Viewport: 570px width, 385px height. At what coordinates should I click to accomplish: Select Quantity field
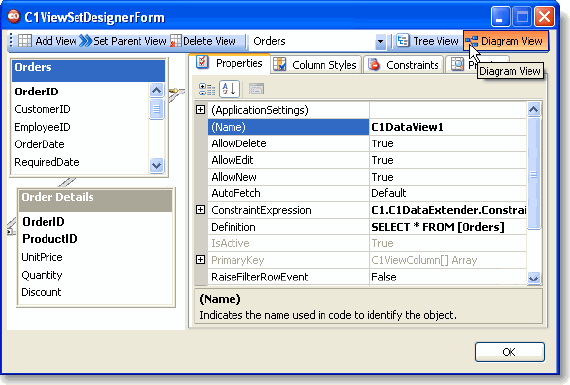42,275
